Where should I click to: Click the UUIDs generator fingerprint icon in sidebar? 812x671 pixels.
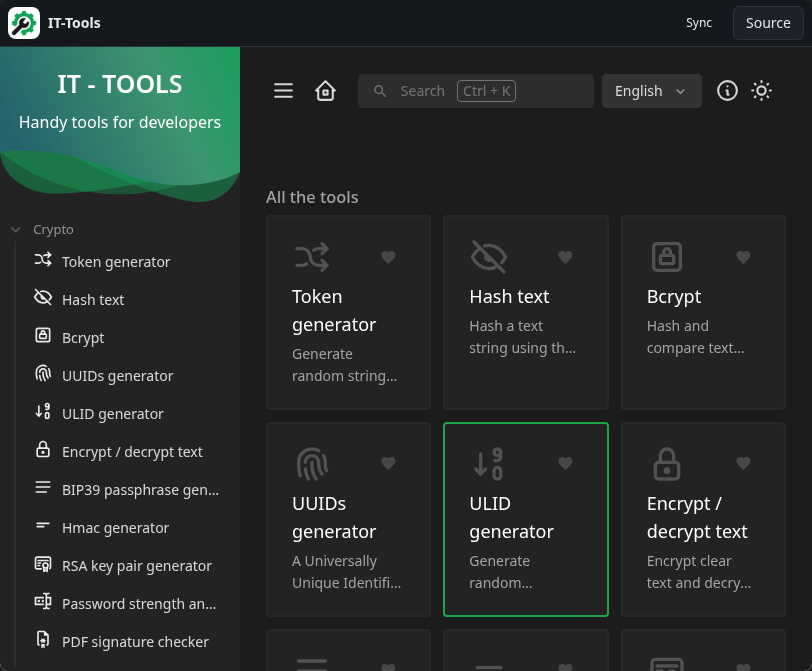(43, 373)
